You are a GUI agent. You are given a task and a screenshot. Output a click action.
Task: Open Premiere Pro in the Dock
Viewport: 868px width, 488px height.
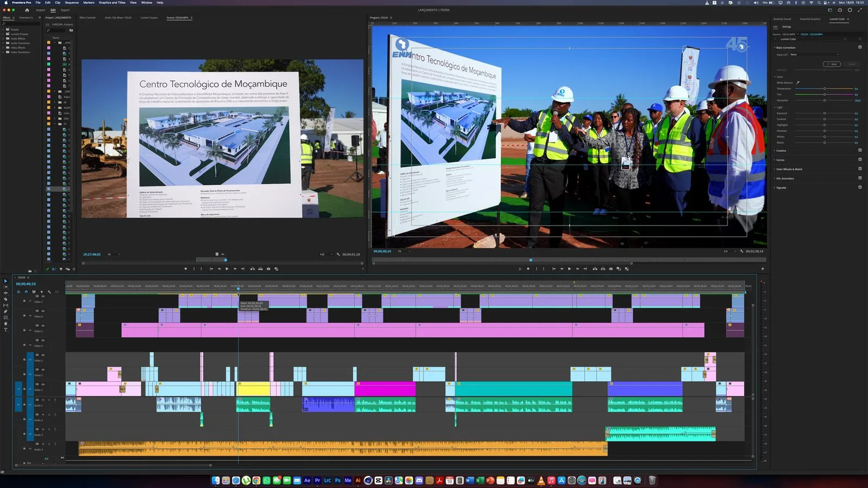317,480
